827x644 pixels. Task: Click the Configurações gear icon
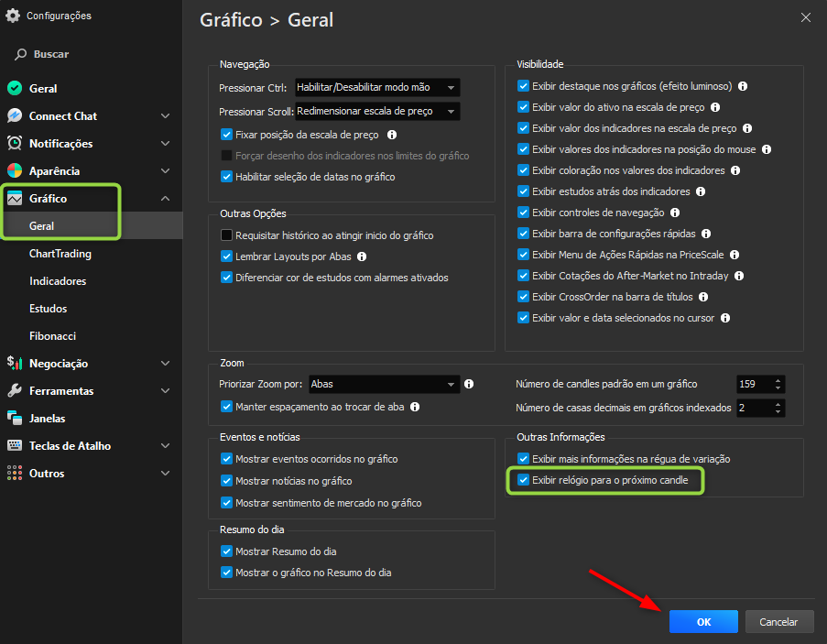click(x=13, y=16)
